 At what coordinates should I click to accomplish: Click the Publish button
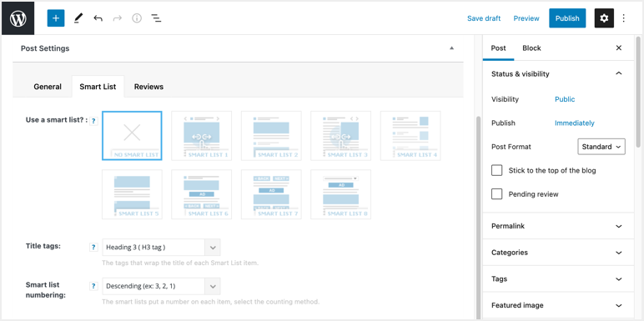pos(567,18)
